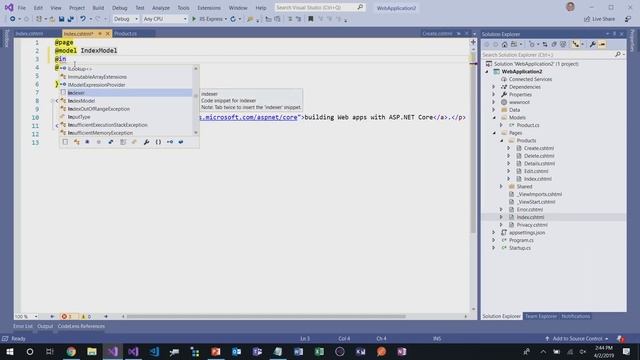
Task: Click the aspnet/core hyperlink in code
Action: pos(249,117)
